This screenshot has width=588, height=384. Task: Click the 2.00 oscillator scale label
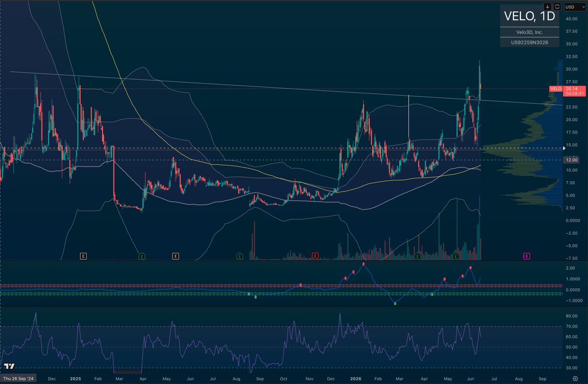[x=570, y=268]
